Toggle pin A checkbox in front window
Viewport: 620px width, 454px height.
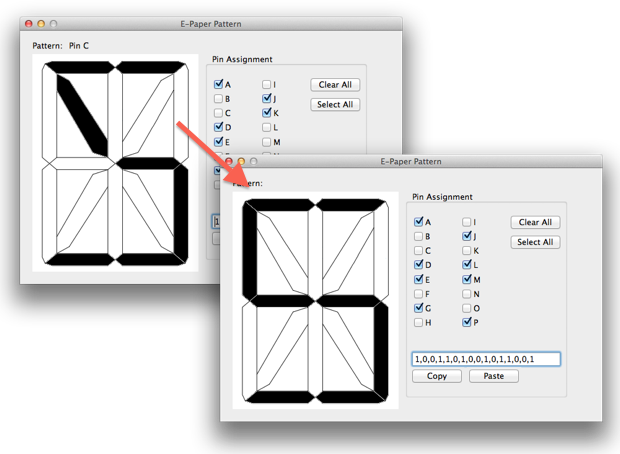(418, 222)
